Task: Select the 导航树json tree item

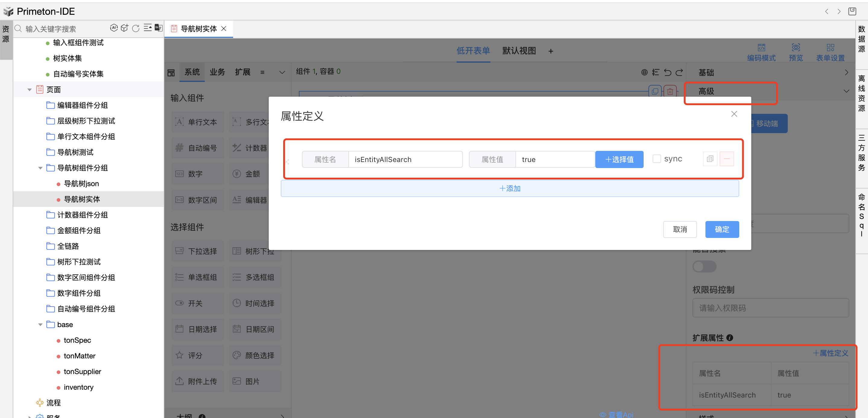Action: point(81,184)
